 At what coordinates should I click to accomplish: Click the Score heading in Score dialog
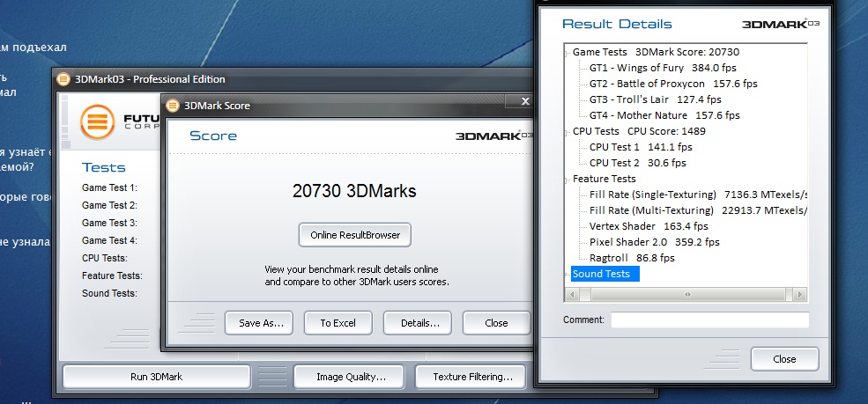213,136
